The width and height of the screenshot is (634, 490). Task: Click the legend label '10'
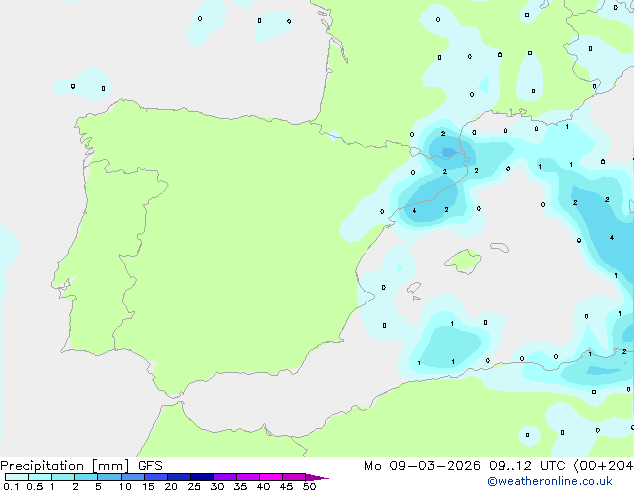(x=125, y=486)
